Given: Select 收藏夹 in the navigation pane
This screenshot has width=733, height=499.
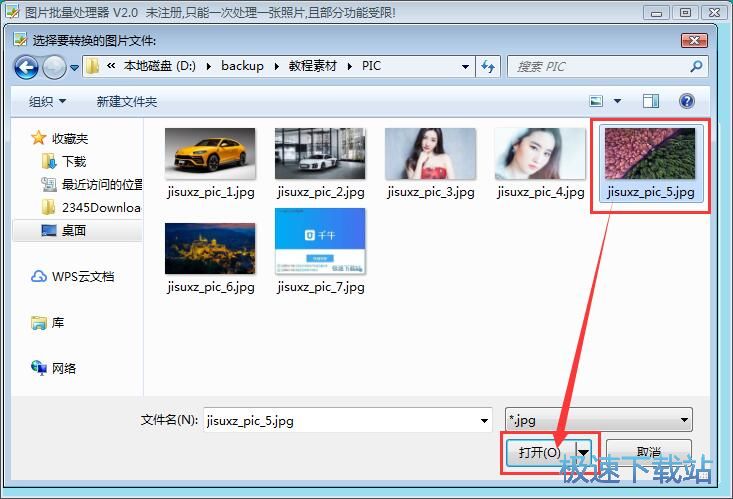Looking at the screenshot, I should click(x=59, y=138).
